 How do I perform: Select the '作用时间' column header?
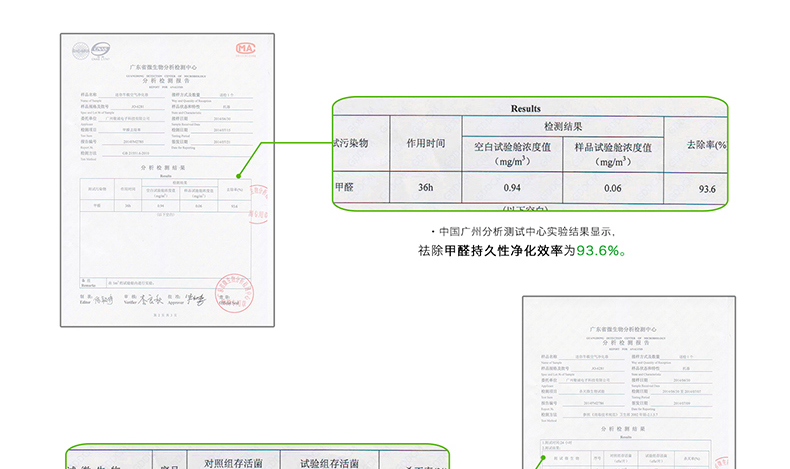426,144
